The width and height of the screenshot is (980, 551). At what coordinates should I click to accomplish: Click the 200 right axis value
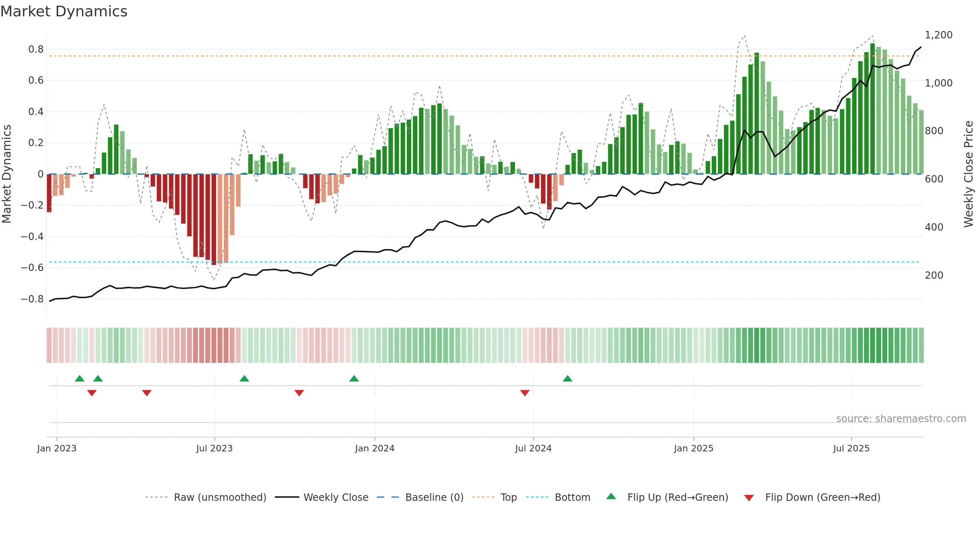pyautogui.click(x=934, y=275)
